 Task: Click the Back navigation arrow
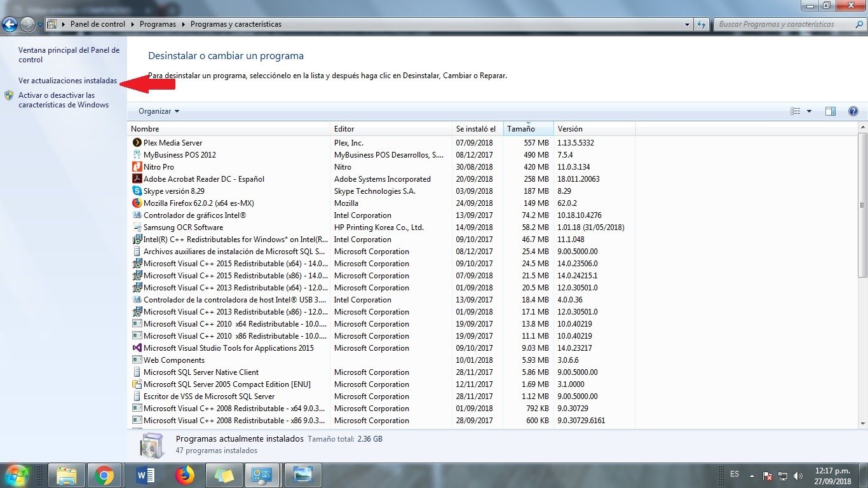[10, 24]
